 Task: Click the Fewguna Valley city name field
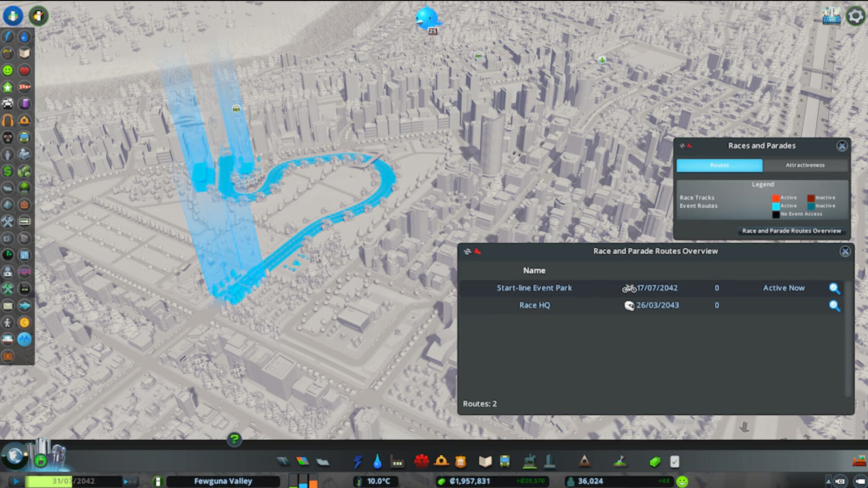click(223, 481)
